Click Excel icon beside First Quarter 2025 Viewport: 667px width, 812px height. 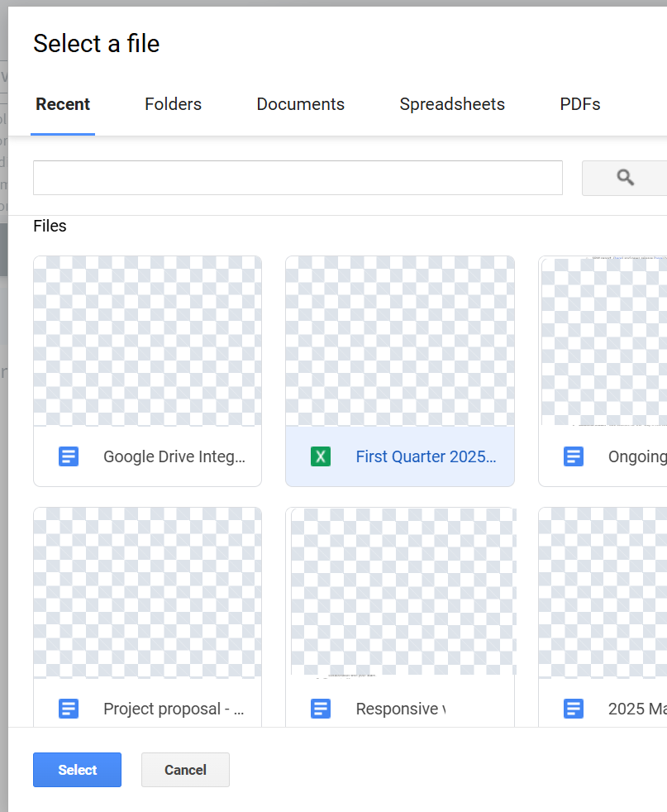click(321, 456)
